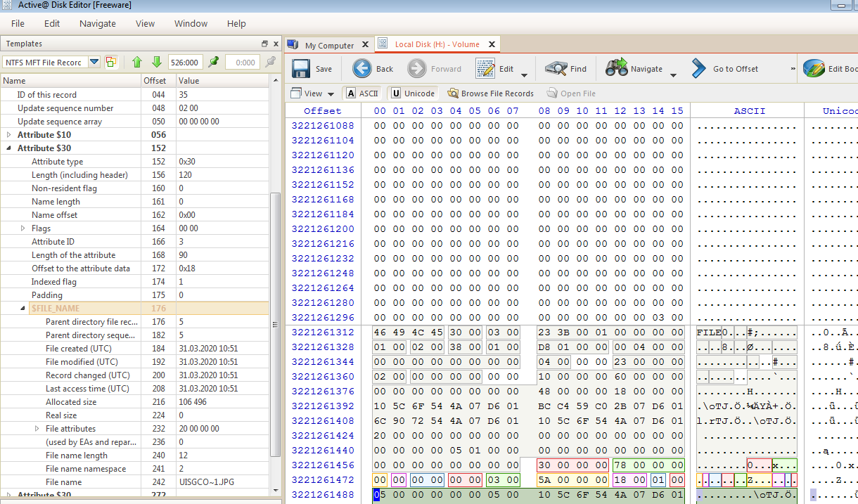Click the Navigate binoculars icon
Image resolution: width=858 pixels, height=504 pixels.
(616, 68)
